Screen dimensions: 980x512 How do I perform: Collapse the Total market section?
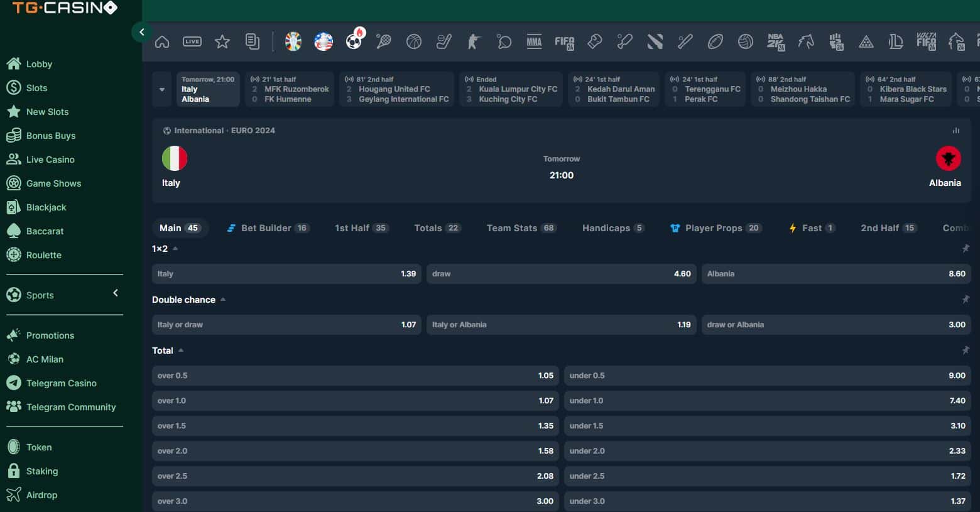(x=181, y=351)
